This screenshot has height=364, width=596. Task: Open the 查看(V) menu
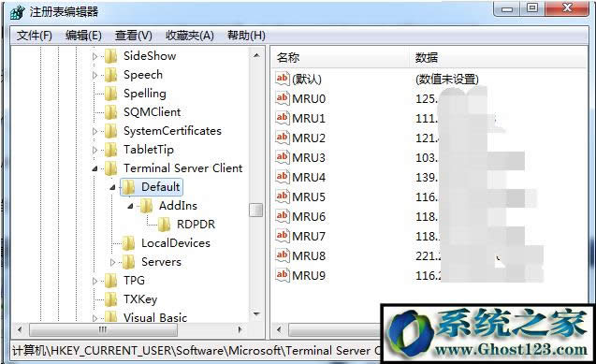(x=134, y=36)
